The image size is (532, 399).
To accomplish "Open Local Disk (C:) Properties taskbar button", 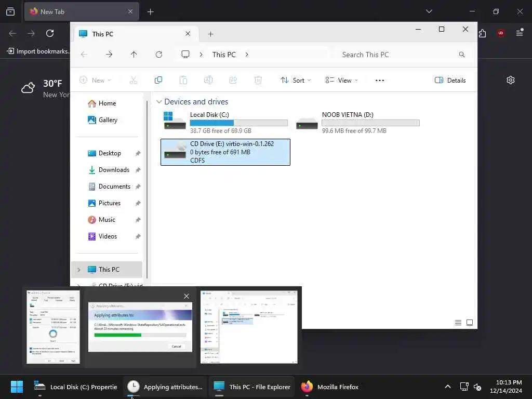I will pyautogui.click(x=75, y=387).
